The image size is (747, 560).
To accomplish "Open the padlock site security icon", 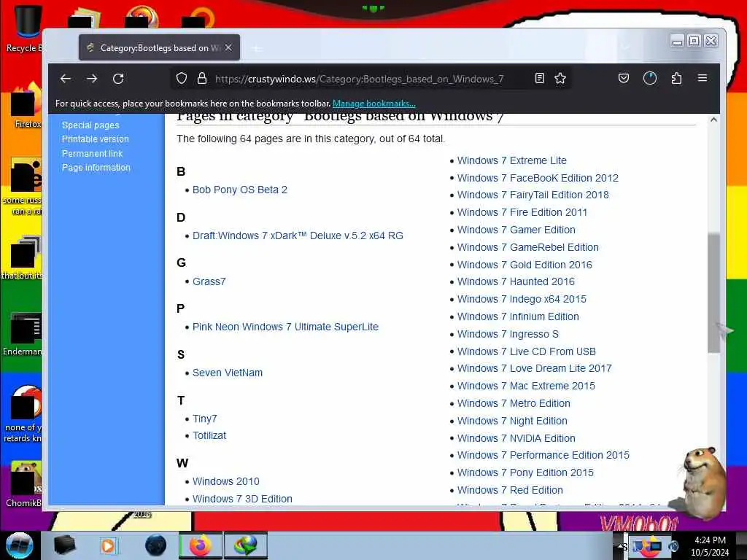I will point(202,79).
